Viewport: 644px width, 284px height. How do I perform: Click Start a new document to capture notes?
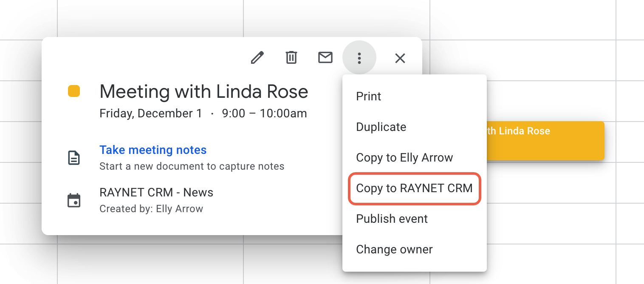pos(192,166)
